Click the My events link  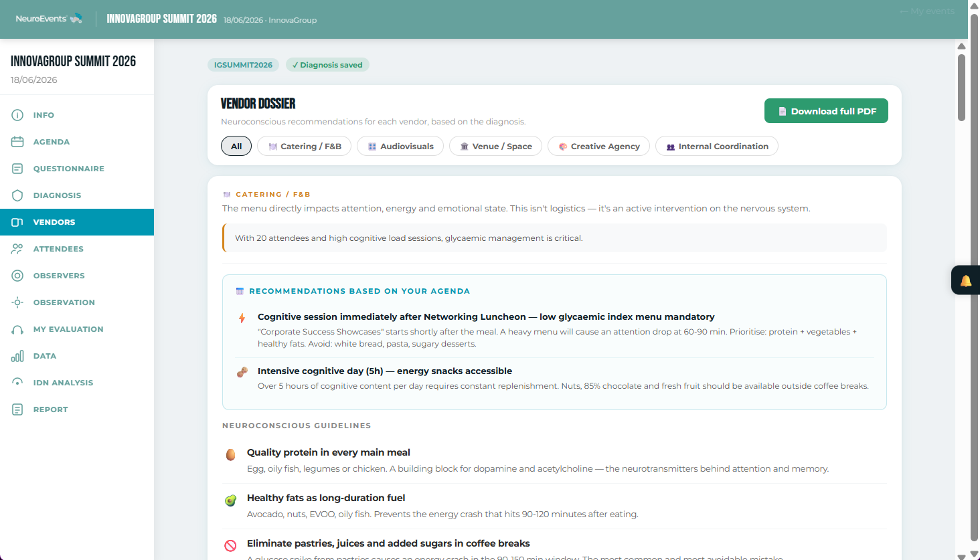(x=927, y=11)
